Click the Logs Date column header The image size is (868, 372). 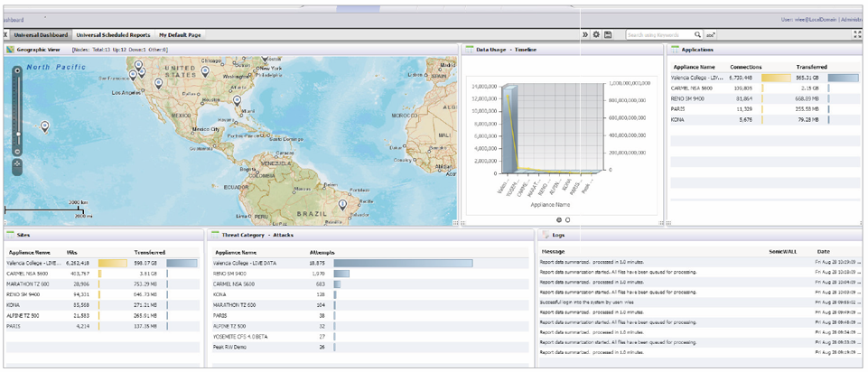(x=823, y=252)
